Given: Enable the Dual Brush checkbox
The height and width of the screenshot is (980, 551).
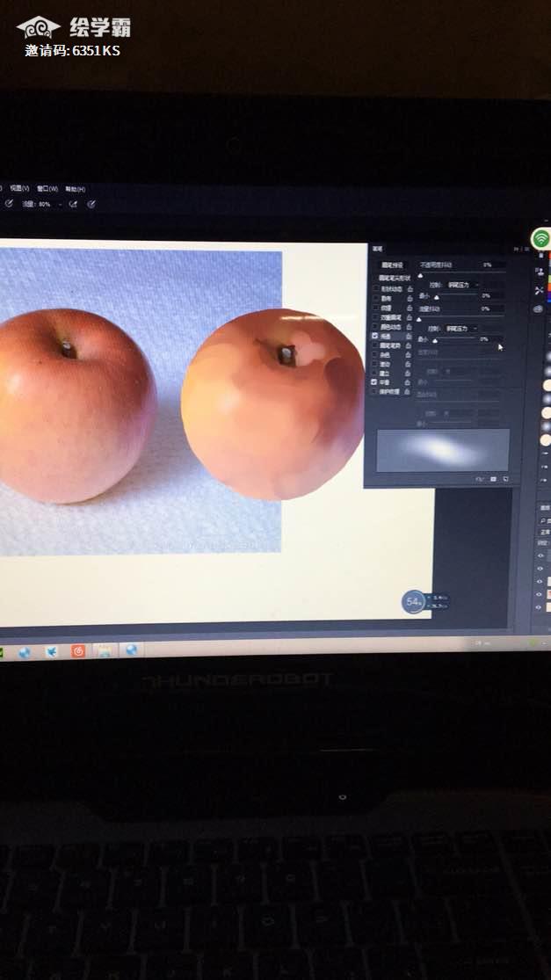Looking at the screenshot, I should click(x=375, y=317).
